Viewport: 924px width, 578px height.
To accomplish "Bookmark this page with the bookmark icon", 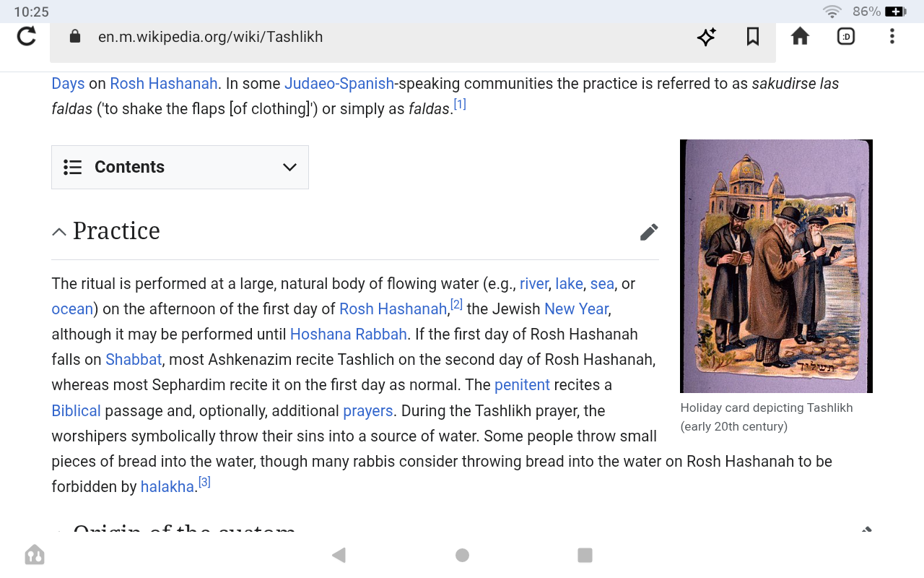I will [x=753, y=37].
